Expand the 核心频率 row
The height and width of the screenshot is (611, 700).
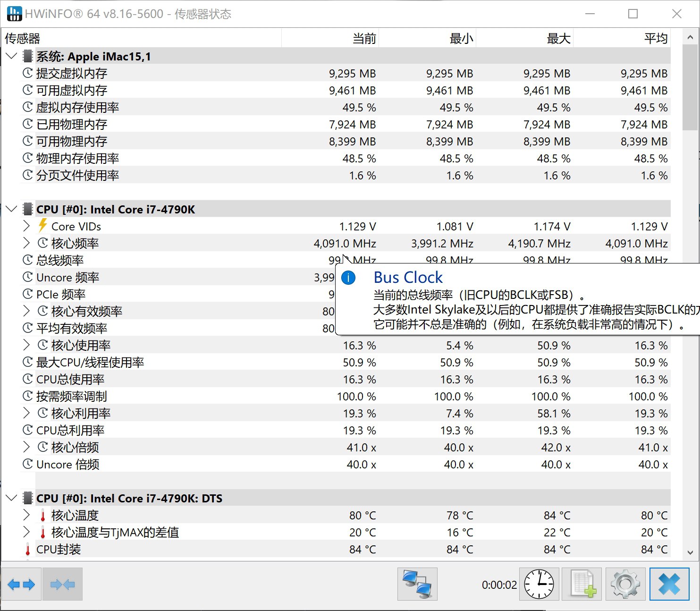26,243
